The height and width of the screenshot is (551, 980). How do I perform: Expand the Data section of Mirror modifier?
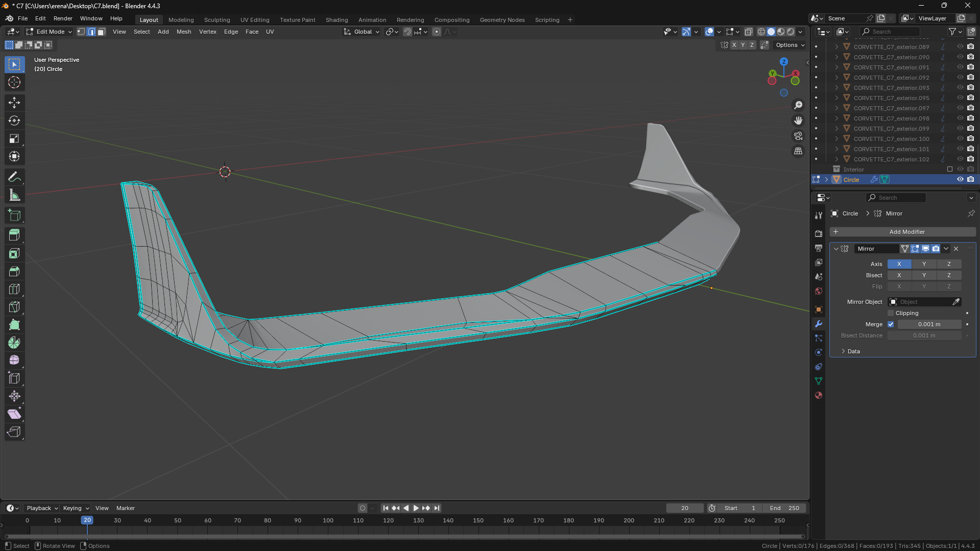pos(843,351)
